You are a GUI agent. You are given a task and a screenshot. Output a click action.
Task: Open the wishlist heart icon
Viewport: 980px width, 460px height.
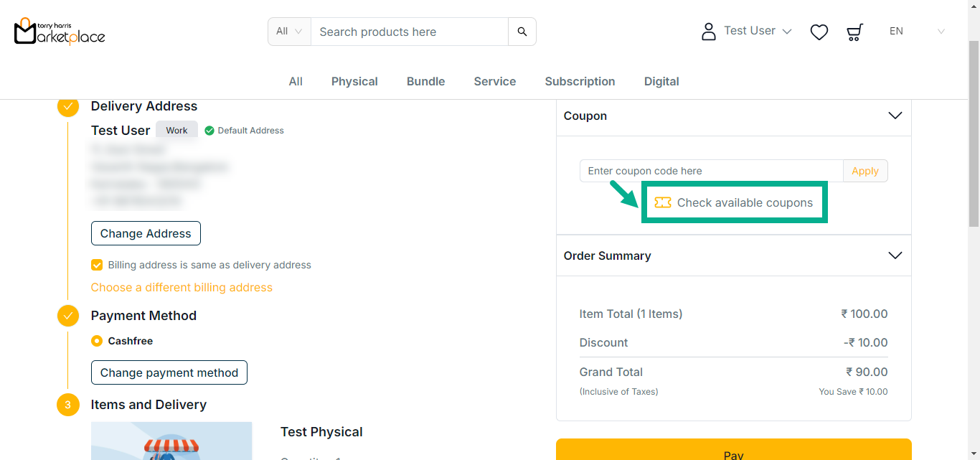pyautogui.click(x=819, y=32)
